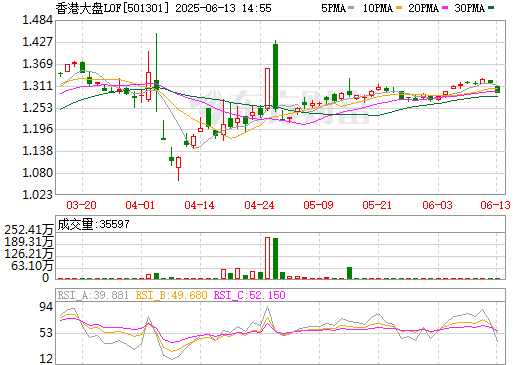
Task: Click the RSI_C:52.150 indicator label
Action: [249, 295]
